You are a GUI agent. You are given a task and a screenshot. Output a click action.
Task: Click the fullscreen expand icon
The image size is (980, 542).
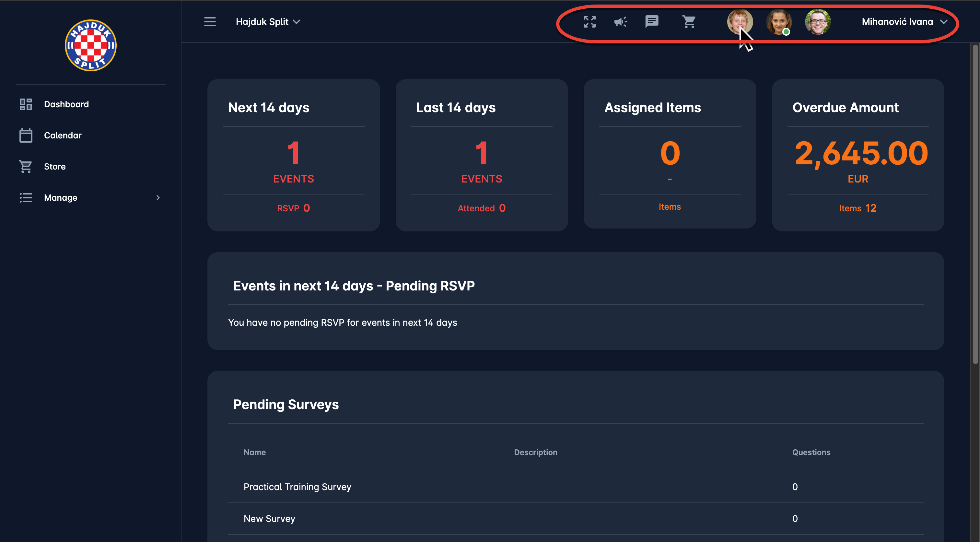click(589, 22)
